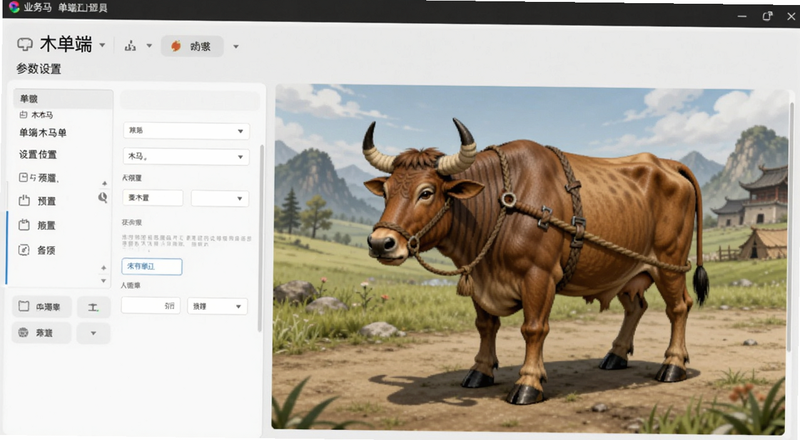Click the dropdown arrow button below 工
This screenshot has height=440, width=800.
[x=93, y=333]
